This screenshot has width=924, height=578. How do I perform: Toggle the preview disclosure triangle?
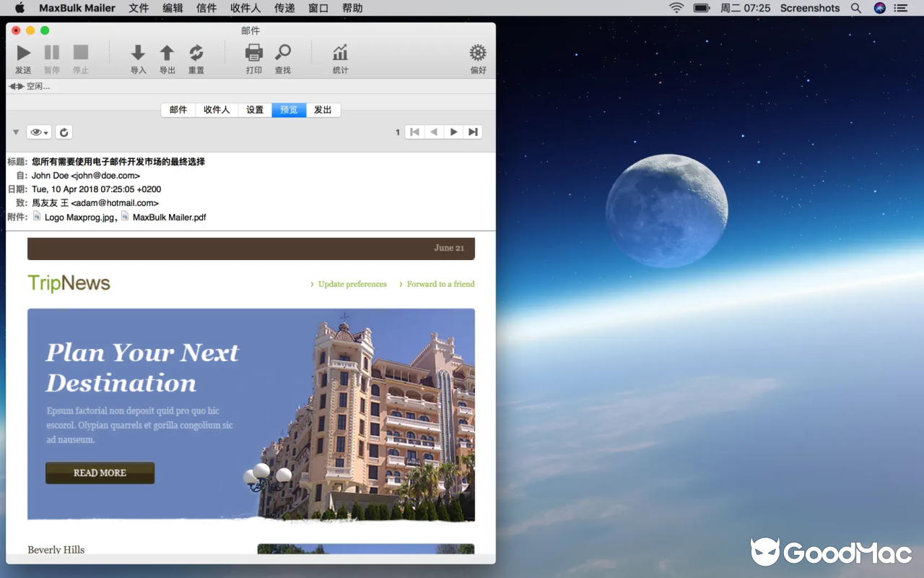(x=15, y=131)
